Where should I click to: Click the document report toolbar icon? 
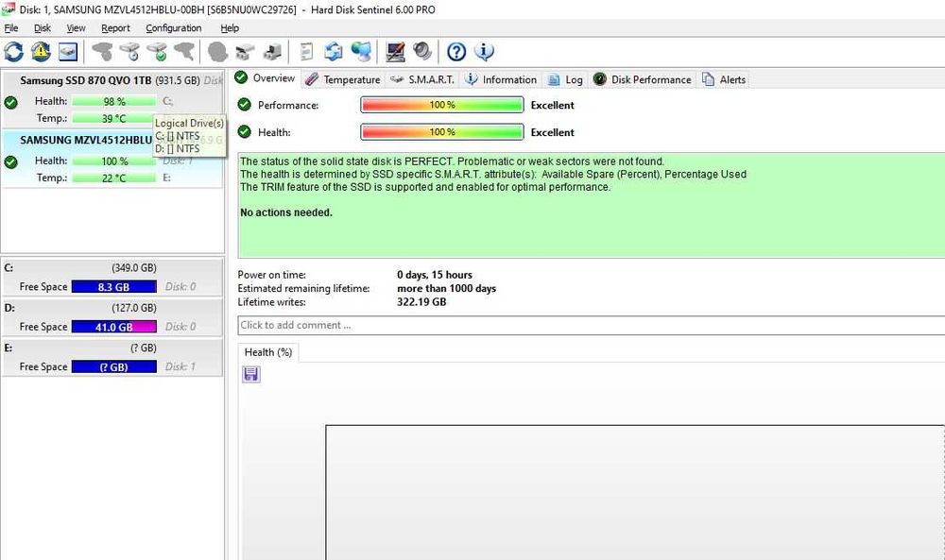tap(307, 52)
